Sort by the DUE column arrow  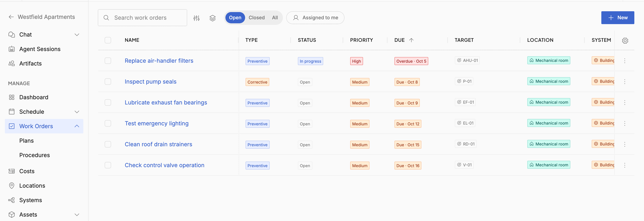411,40
